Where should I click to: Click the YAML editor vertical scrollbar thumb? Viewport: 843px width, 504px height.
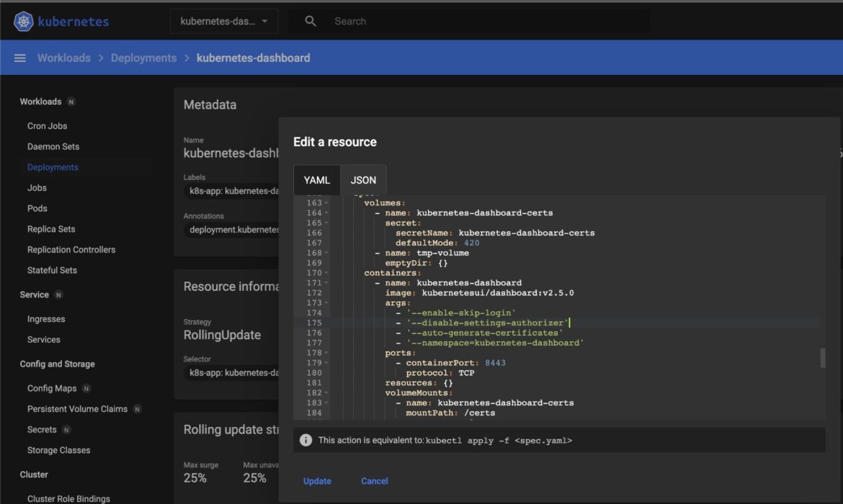823,358
